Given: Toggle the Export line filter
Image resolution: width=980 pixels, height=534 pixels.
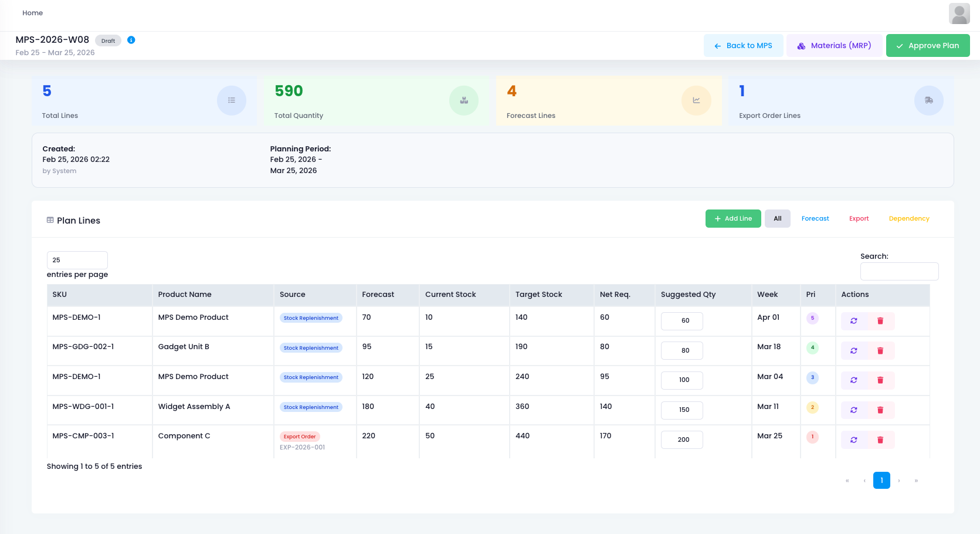Looking at the screenshot, I should pyautogui.click(x=859, y=218).
